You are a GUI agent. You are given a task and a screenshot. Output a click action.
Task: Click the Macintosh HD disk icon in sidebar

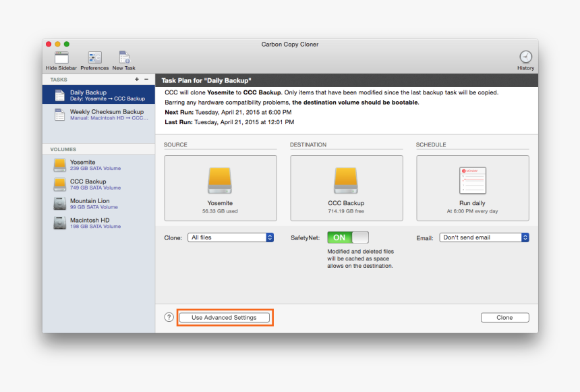[x=60, y=223]
